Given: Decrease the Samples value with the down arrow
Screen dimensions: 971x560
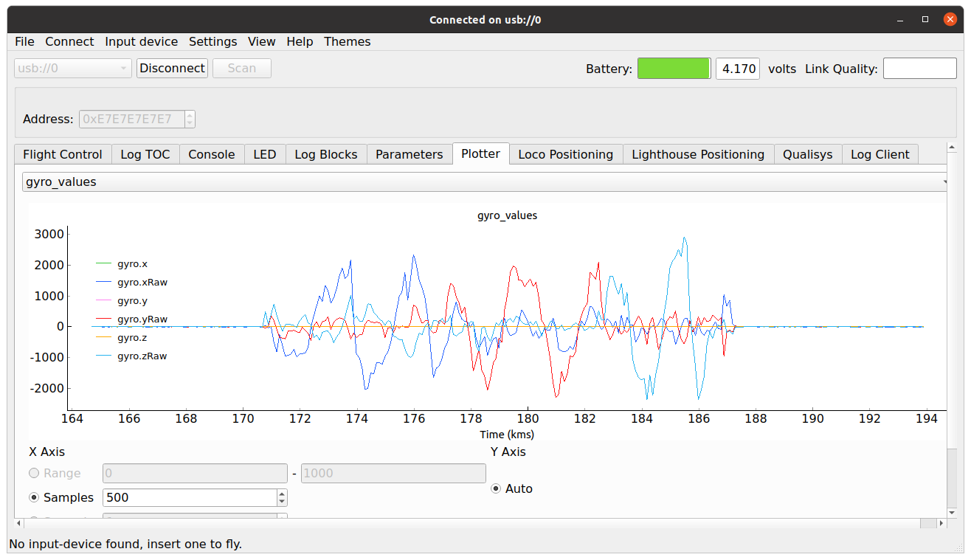Looking at the screenshot, I should [282, 502].
